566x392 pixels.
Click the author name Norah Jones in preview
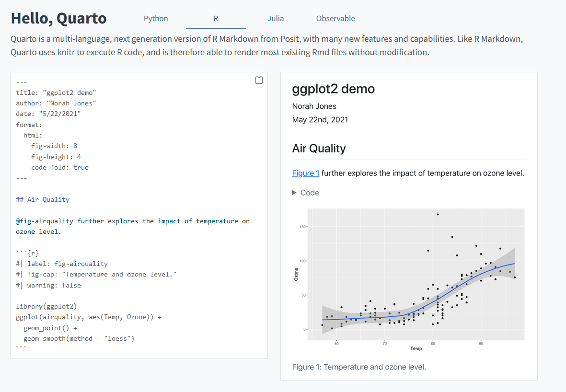click(x=314, y=106)
